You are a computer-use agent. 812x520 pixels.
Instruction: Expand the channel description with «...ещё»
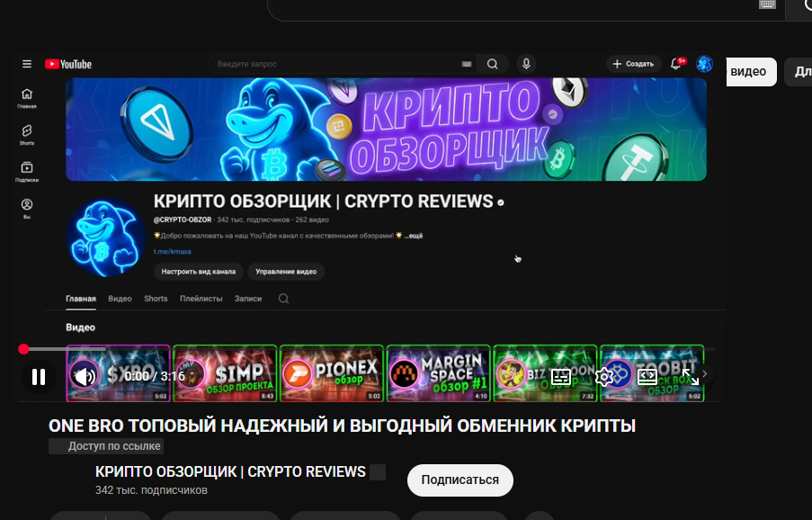pos(413,236)
